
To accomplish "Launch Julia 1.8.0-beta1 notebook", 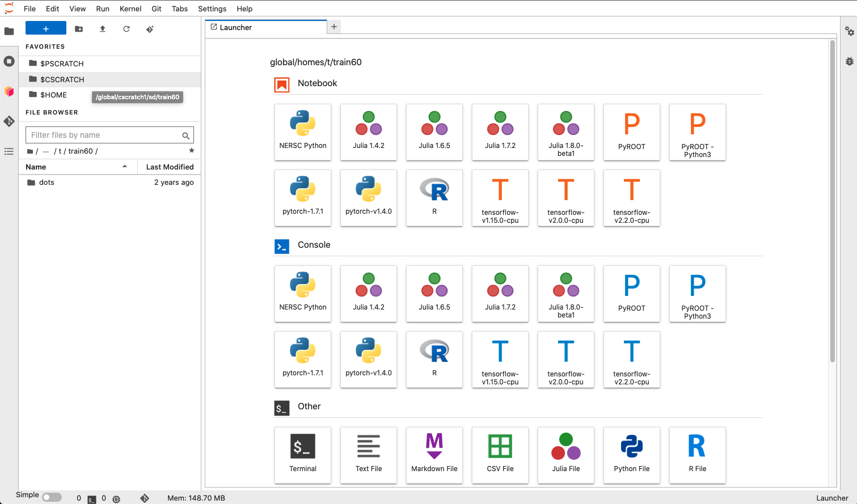I will pyautogui.click(x=566, y=132).
